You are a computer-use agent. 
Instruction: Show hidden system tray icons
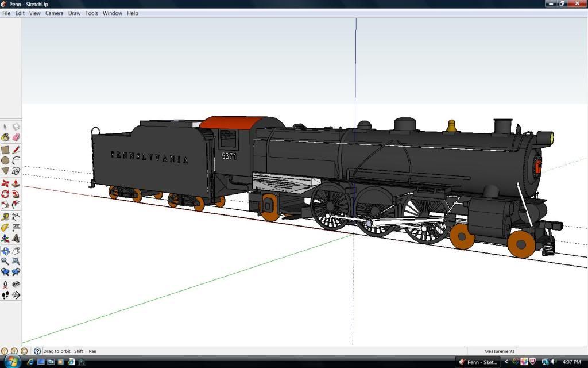tap(506, 362)
